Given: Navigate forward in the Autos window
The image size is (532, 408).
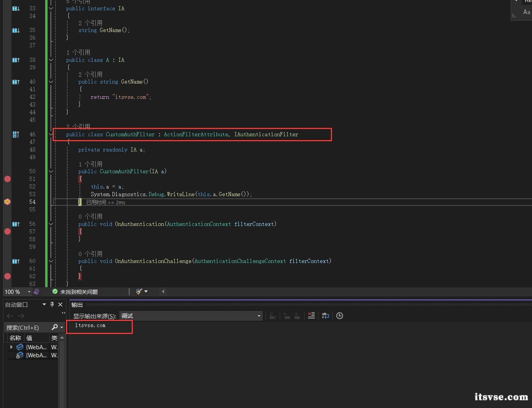Looking at the screenshot, I should (21, 316).
